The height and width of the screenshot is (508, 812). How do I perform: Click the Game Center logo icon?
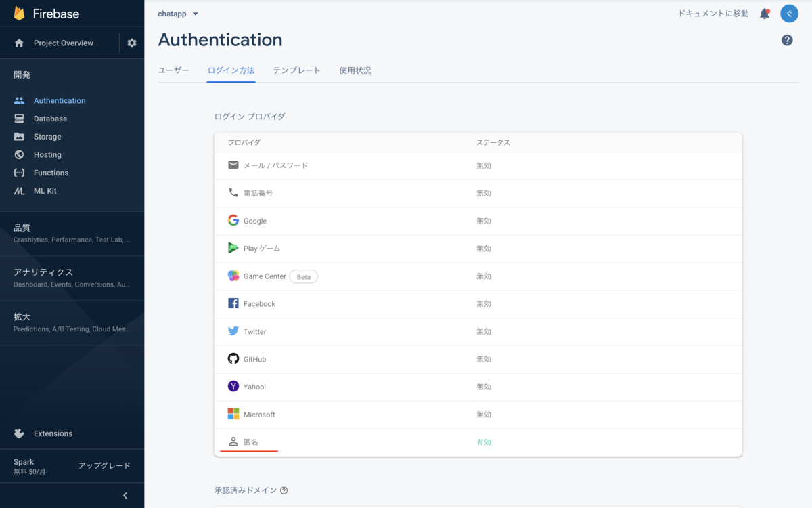233,276
